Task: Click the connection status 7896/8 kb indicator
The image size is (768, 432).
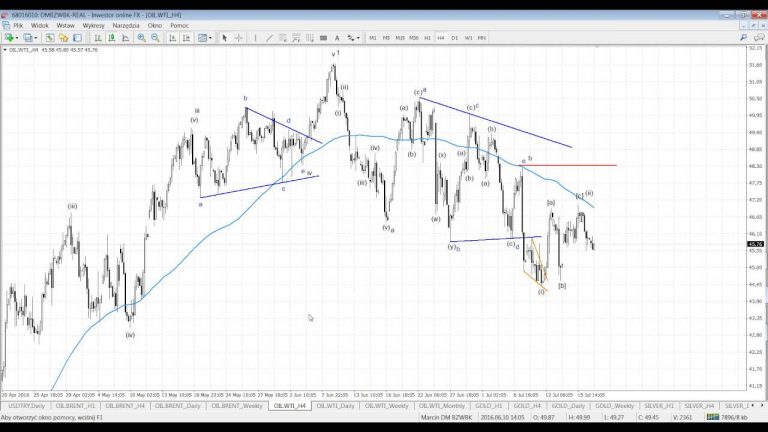Action: click(727, 417)
